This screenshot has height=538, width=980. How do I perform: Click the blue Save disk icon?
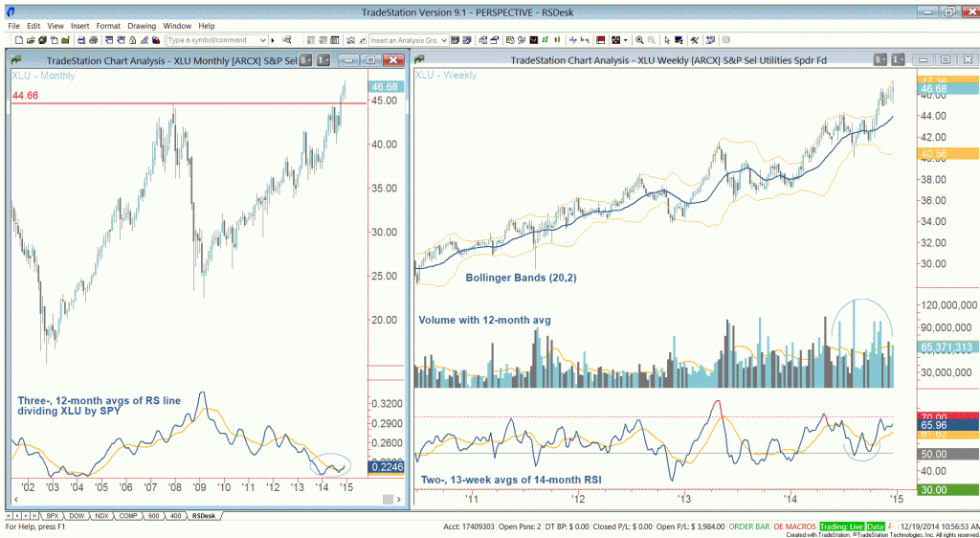pyautogui.click(x=81, y=40)
